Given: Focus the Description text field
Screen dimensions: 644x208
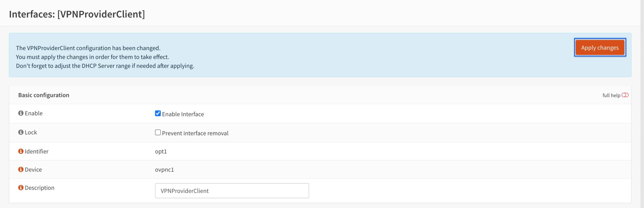Looking at the screenshot, I should 232,191.
